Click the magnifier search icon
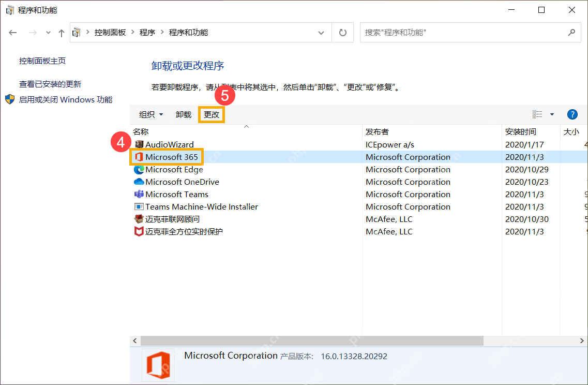This screenshot has width=588, height=385. pos(571,33)
